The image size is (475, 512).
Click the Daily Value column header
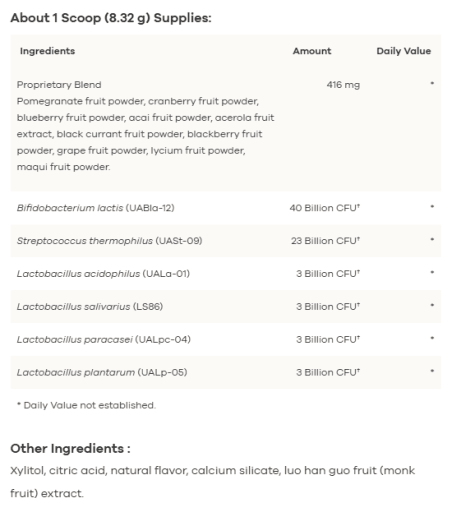click(x=404, y=51)
